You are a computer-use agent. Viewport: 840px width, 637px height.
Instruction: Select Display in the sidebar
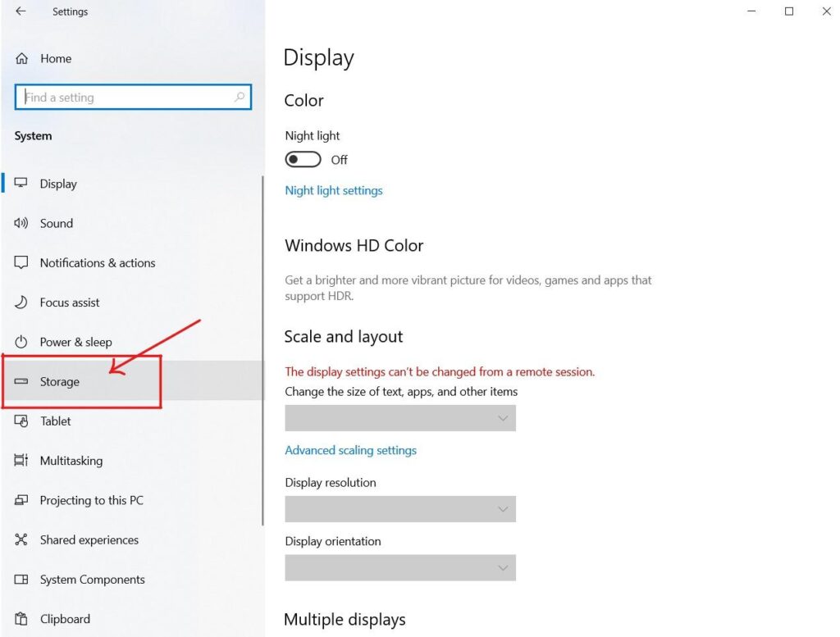tap(132, 184)
